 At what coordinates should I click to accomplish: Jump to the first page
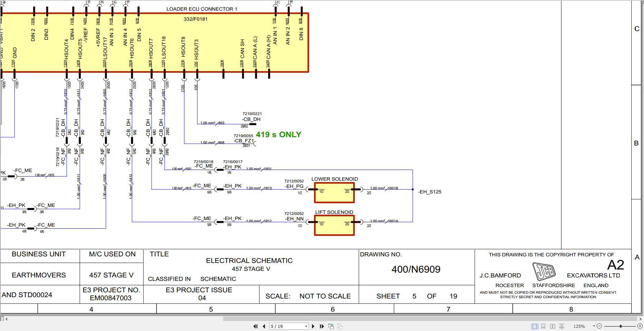tap(256, 326)
